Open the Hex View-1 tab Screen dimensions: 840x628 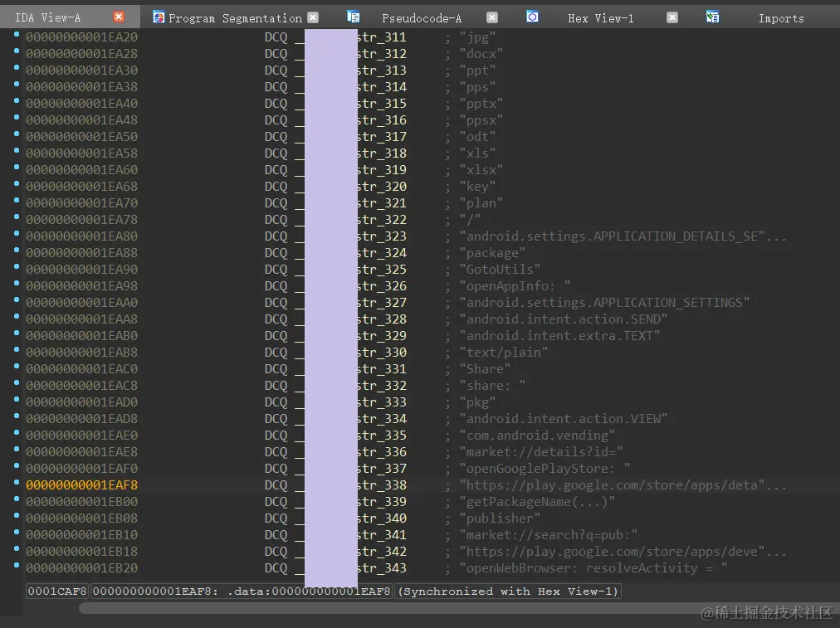point(601,18)
